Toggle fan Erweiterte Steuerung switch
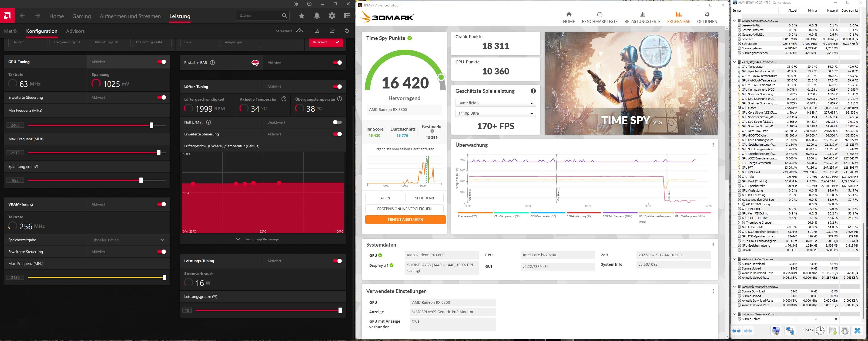 (x=337, y=134)
